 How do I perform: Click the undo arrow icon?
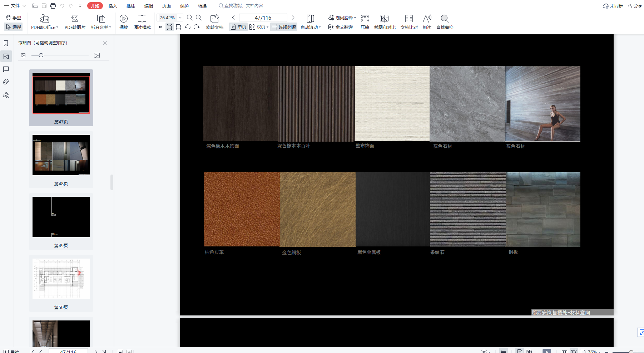[x=63, y=6]
